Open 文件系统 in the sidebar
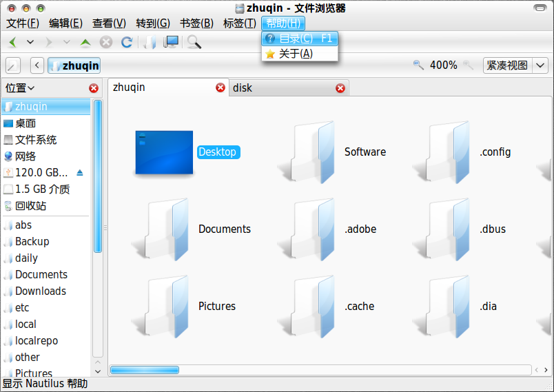Image resolution: width=554 pixels, height=392 pixels. point(46,140)
